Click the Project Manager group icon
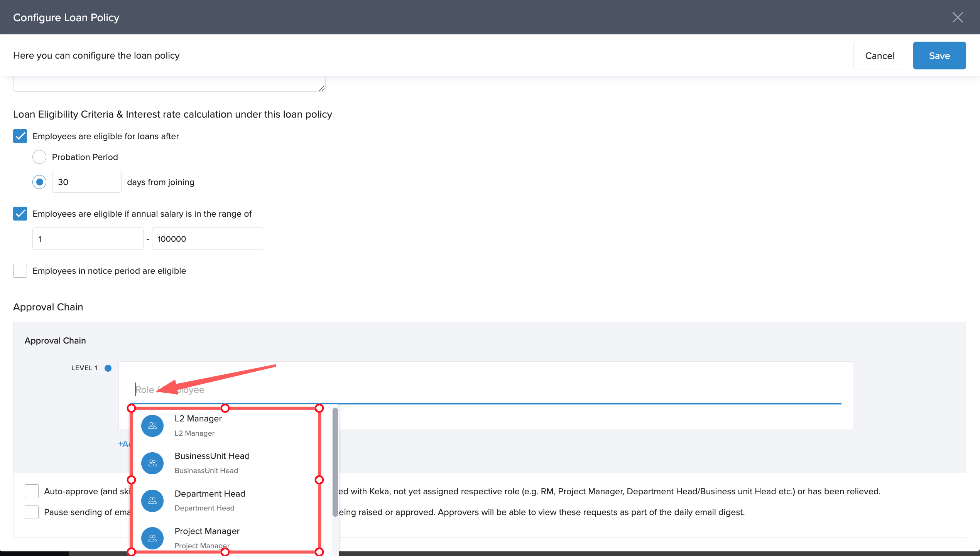Image resolution: width=980 pixels, height=556 pixels. click(152, 538)
